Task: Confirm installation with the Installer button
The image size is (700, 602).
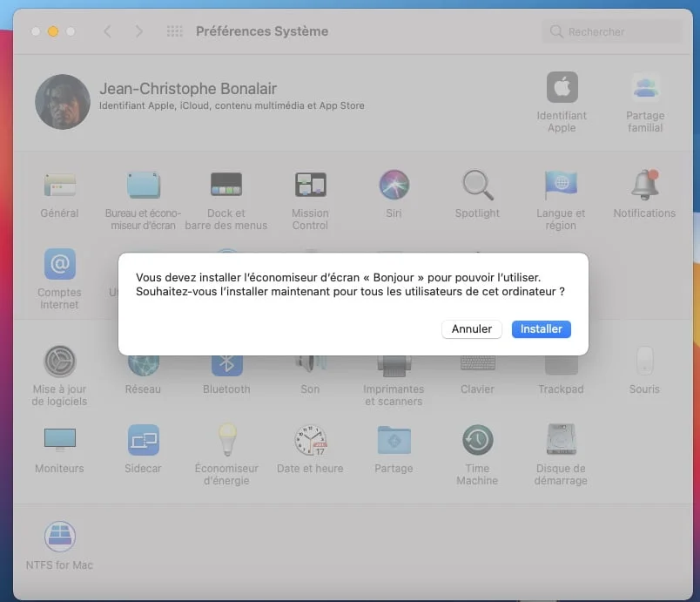Action: 541,329
